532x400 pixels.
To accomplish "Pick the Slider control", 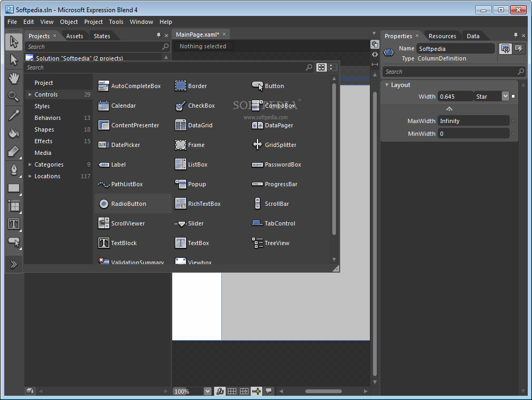I will [x=189, y=223].
